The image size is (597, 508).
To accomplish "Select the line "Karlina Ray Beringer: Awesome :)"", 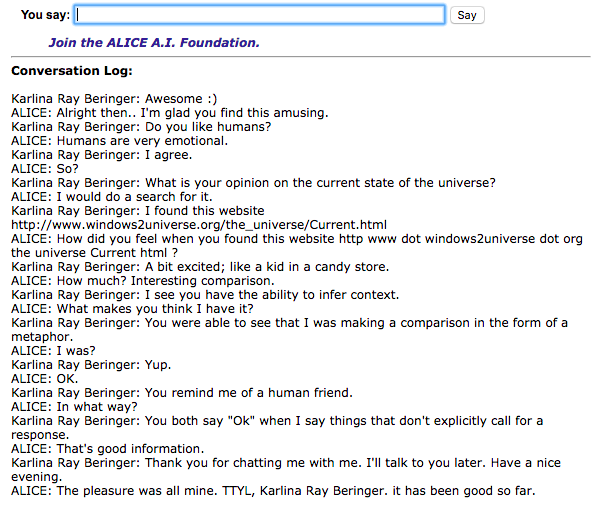I will pos(114,99).
